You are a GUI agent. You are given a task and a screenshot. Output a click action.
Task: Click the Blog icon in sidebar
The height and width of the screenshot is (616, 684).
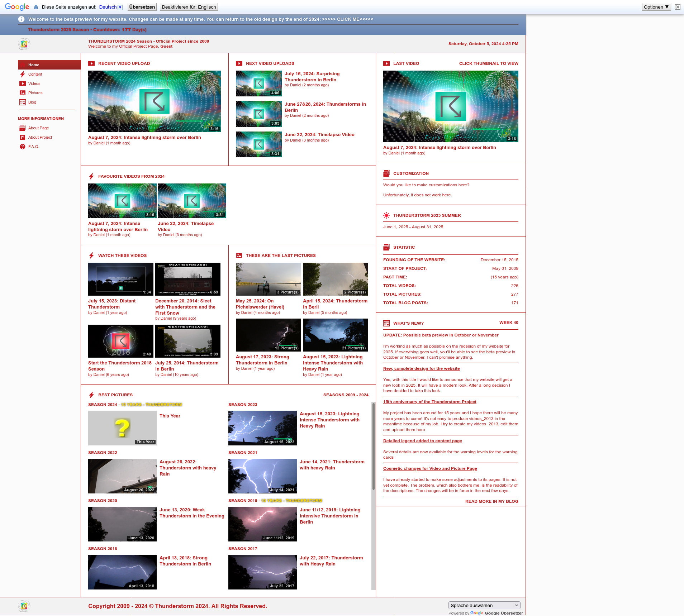click(x=23, y=102)
